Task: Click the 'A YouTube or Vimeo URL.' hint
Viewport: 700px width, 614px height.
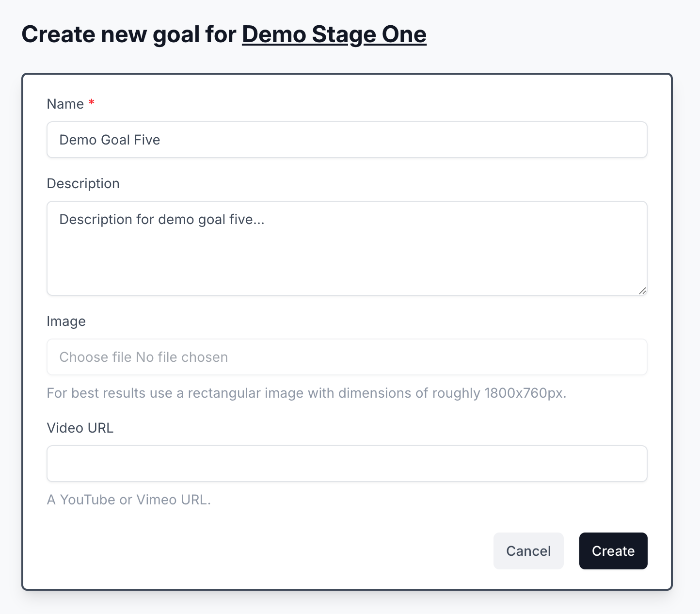Action: click(129, 500)
